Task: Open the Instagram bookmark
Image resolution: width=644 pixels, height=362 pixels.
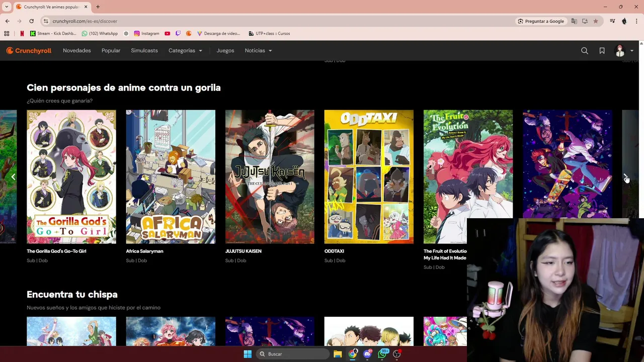Action: click(146, 33)
